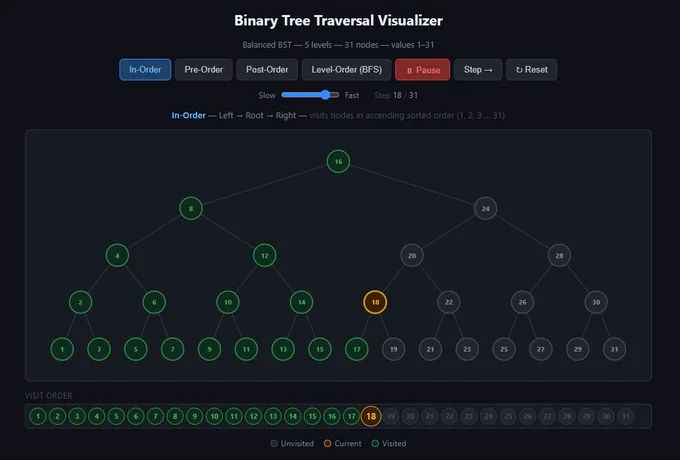Click tree node 6
This screenshot has width=680, height=460.
[154, 302]
